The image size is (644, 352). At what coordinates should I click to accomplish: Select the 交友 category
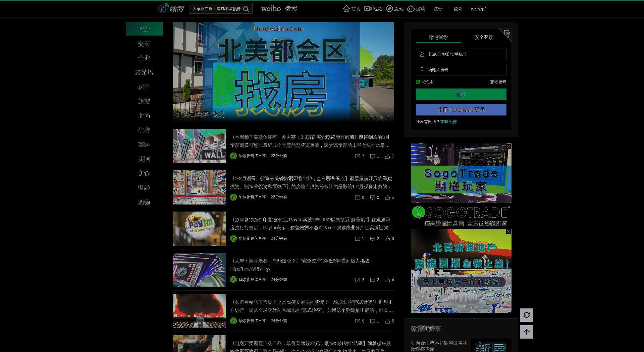coord(144,44)
